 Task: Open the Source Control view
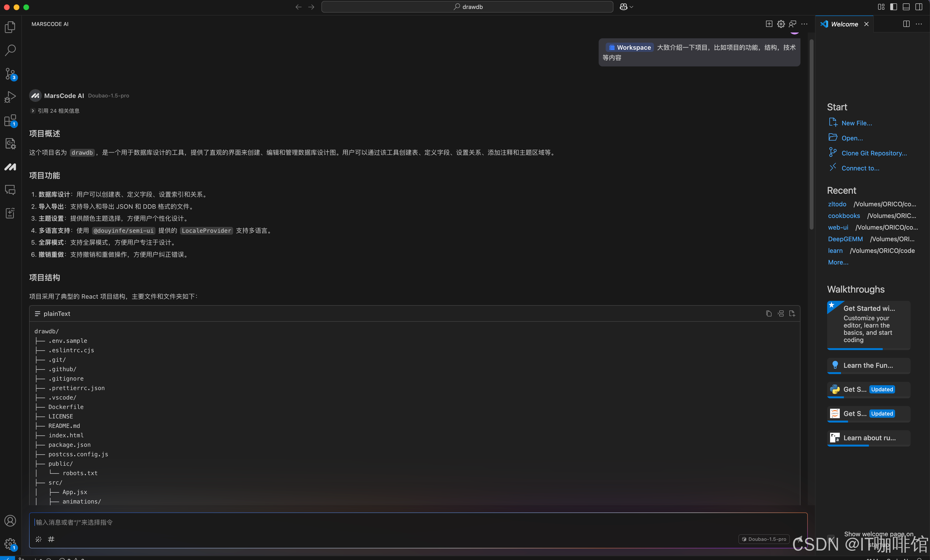point(10,73)
